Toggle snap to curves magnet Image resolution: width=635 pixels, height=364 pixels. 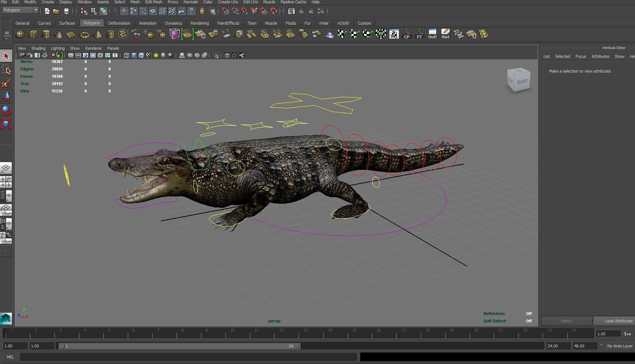[235, 11]
